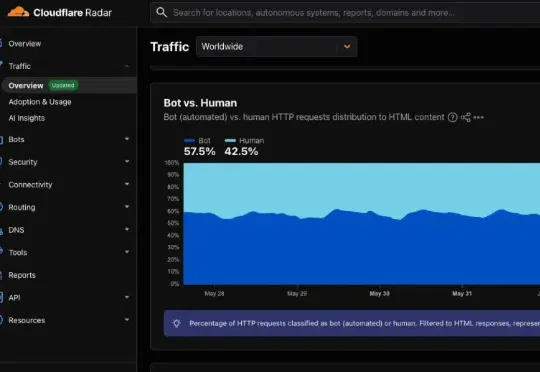Expand the Tools sidebar section
Viewport: 540px width, 372px height.
[x=127, y=252]
